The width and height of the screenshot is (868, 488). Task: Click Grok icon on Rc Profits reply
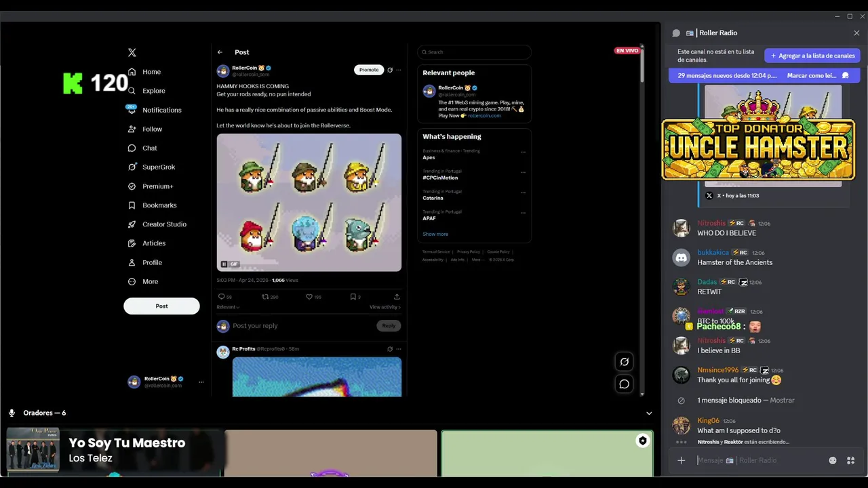[x=390, y=349]
